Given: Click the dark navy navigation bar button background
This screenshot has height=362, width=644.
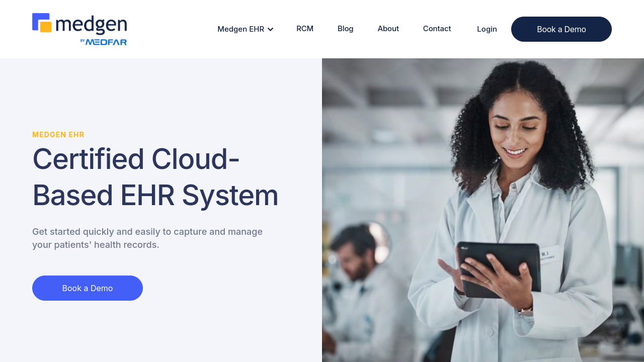Looking at the screenshot, I should 561,29.
